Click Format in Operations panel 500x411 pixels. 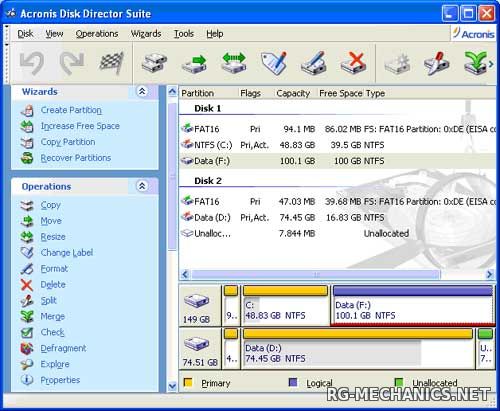[x=54, y=269]
